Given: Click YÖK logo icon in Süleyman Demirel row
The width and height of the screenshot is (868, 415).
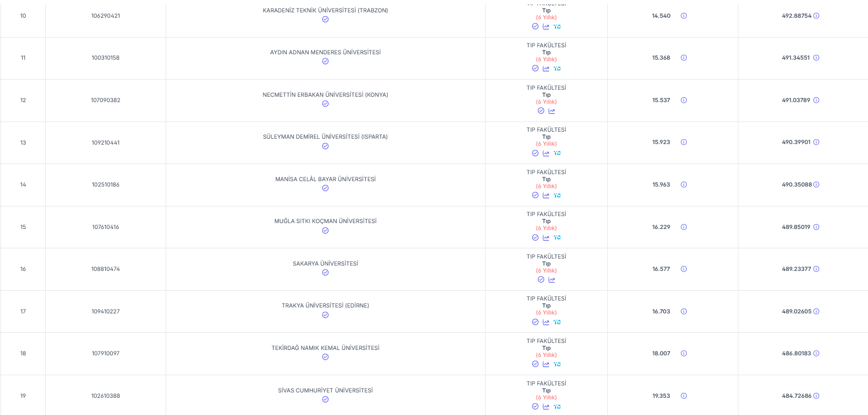Looking at the screenshot, I should [x=557, y=153].
